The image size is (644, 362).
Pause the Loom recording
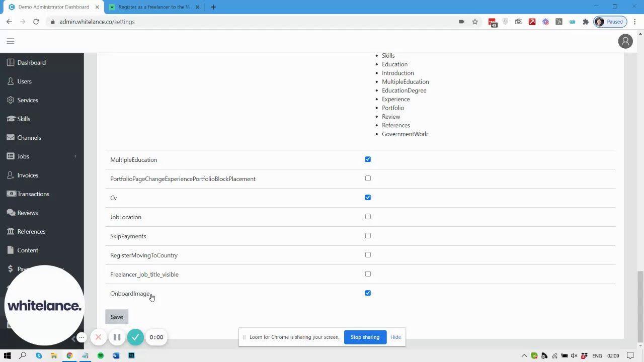pyautogui.click(x=117, y=337)
